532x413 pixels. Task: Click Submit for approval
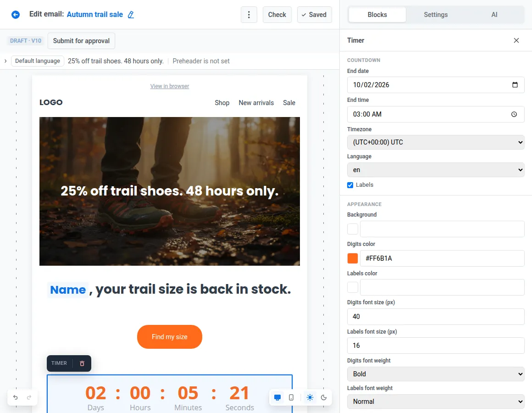click(x=82, y=41)
